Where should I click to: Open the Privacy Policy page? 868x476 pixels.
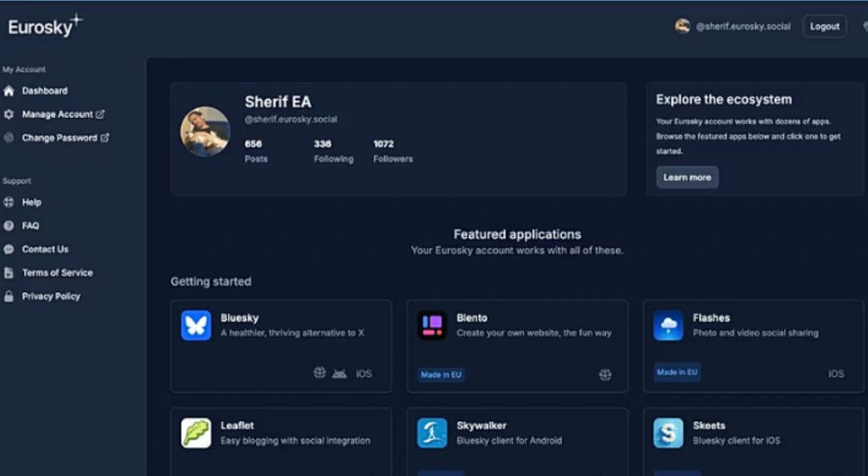[51, 296]
